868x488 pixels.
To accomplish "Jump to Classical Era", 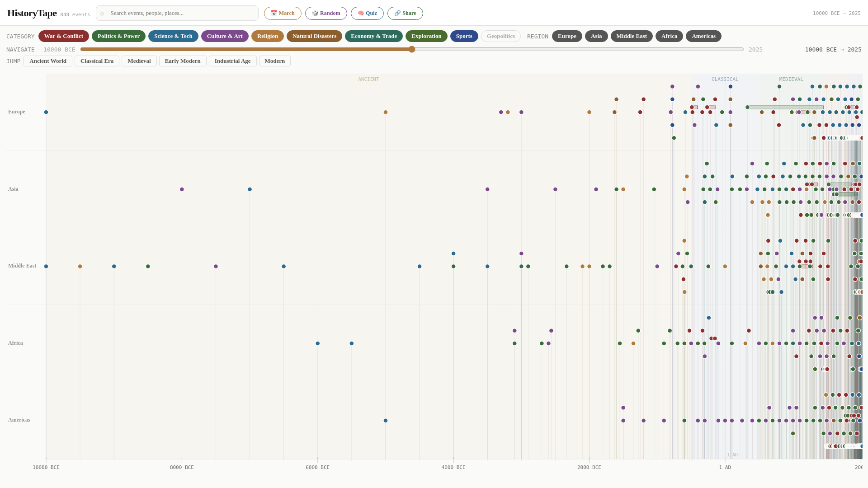I will pos(97,61).
